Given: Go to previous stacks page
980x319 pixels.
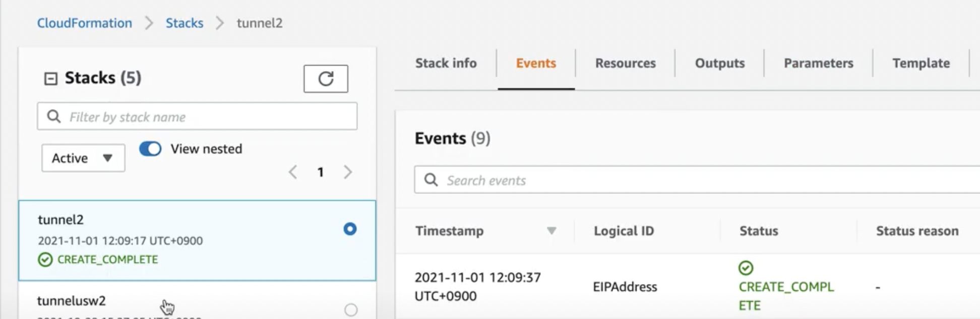Looking at the screenshot, I should click(293, 172).
